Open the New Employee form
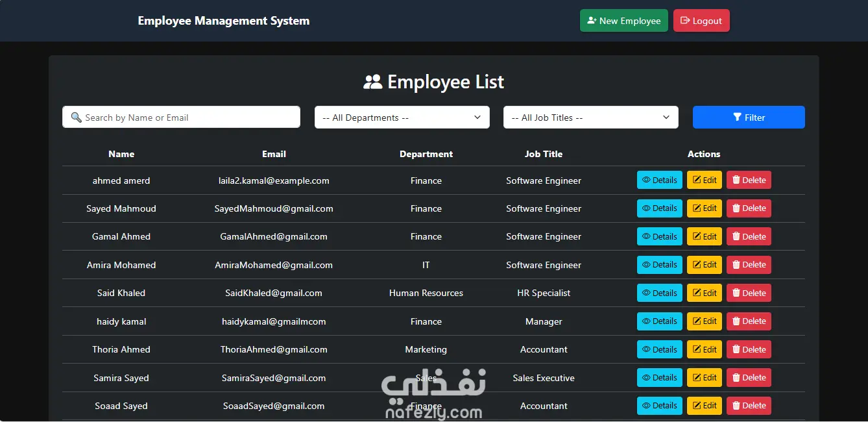This screenshot has height=422, width=868. tap(623, 21)
